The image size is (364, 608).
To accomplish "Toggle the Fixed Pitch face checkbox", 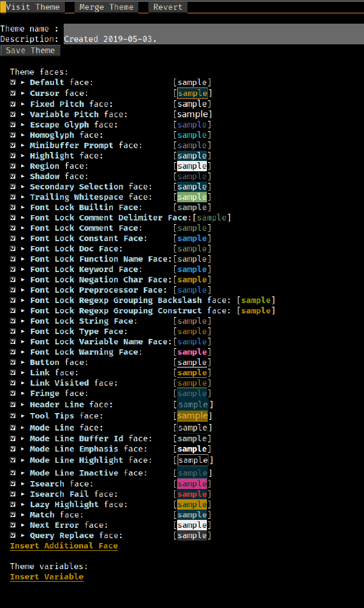I will 13,104.
